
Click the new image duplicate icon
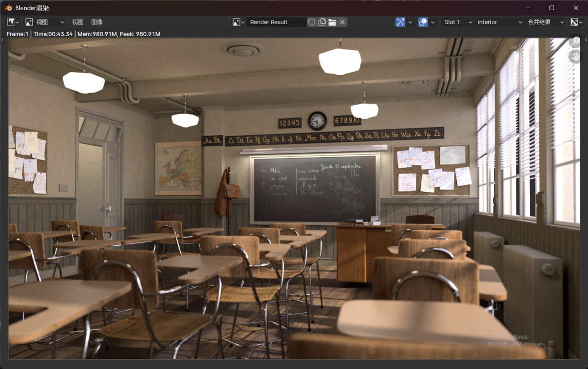tap(322, 22)
